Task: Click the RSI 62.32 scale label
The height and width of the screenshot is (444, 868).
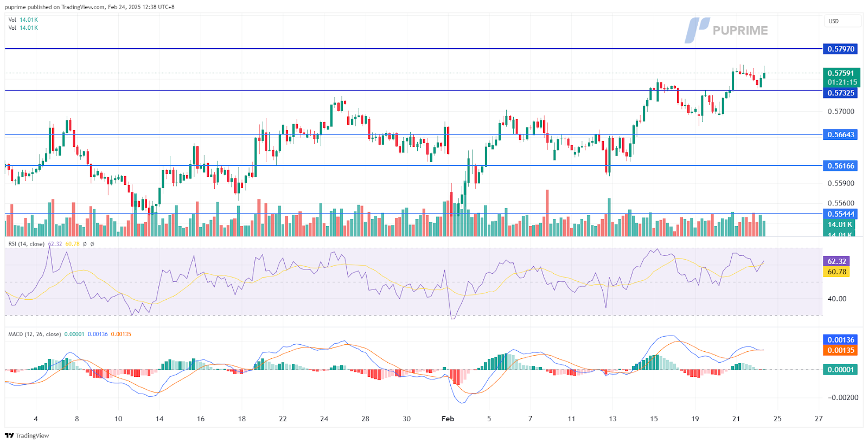Action: tap(837, 261)
